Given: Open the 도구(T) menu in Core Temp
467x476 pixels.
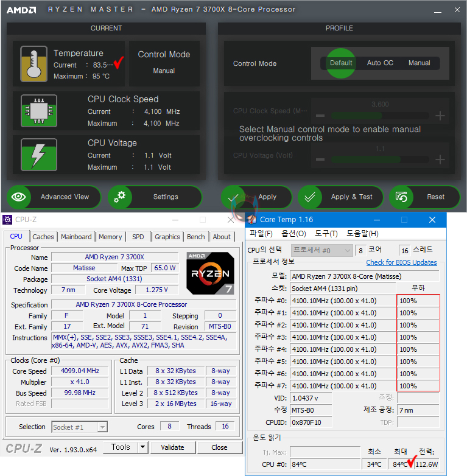Looking at the screenshot, I should click(x=326, y=234).
